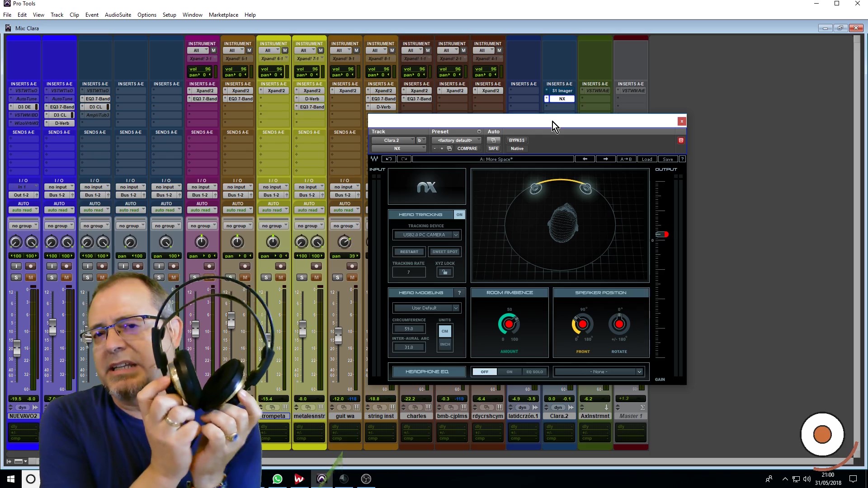Turn off Head Tracking ON switch
The image size is (868, 488).
(459, 215)
